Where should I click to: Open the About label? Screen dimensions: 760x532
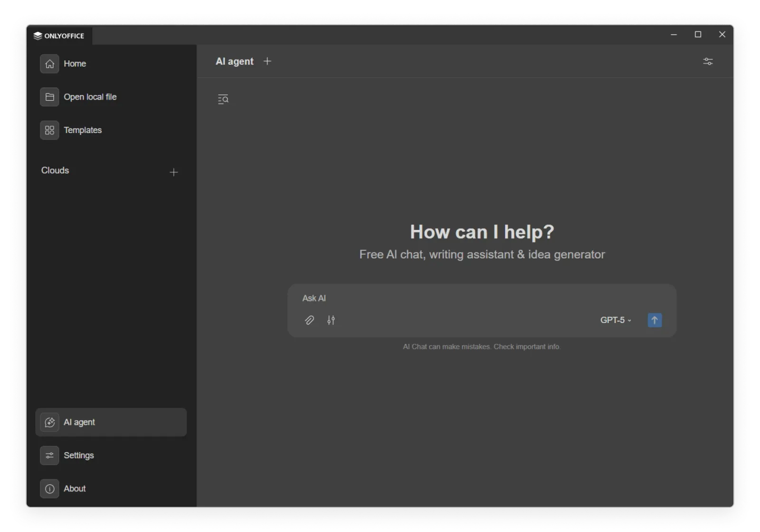[x=75, y=489]
